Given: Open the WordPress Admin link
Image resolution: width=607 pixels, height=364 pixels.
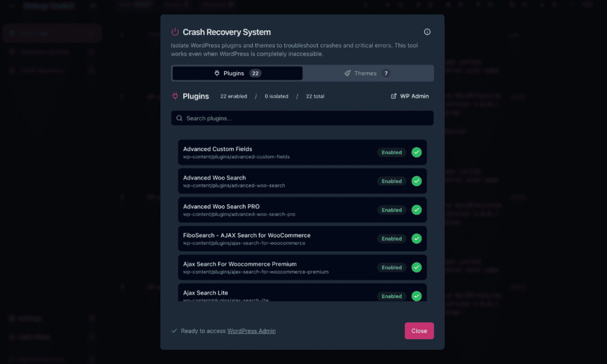Looking at the screenshot, I should click(x=251, y=331).
